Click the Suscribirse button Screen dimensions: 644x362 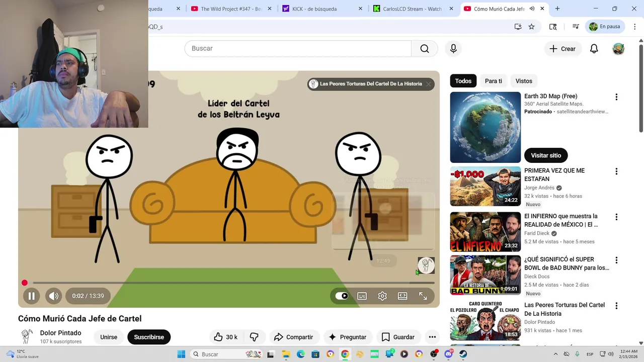(x=149, y=337)
